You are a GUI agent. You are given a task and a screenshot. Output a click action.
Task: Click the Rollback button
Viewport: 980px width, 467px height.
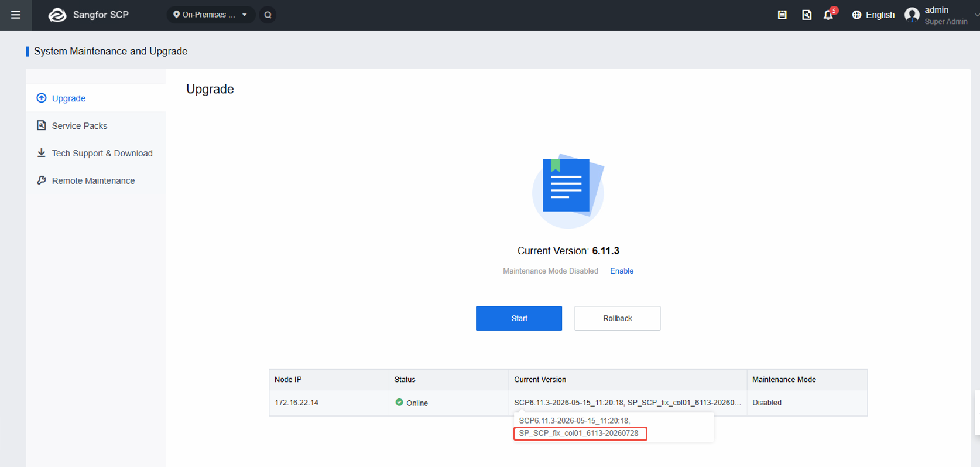[x=617, y=318]
